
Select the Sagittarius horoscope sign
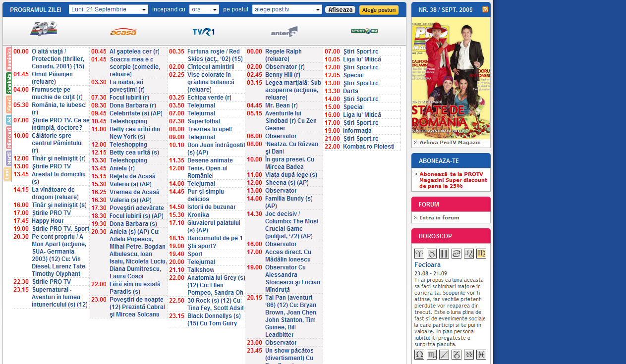tap(444, 355)
